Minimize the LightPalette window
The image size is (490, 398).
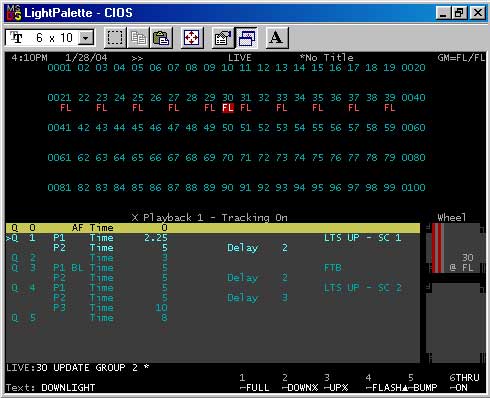443,13
